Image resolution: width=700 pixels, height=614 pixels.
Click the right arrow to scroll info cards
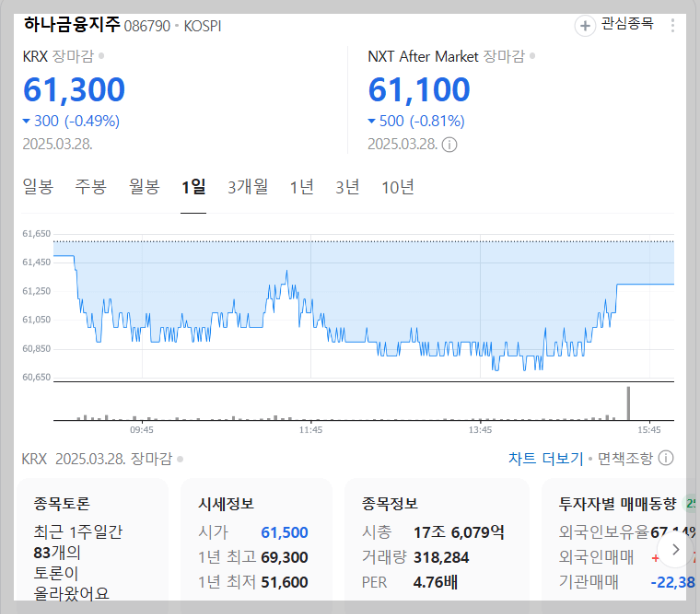675,549
